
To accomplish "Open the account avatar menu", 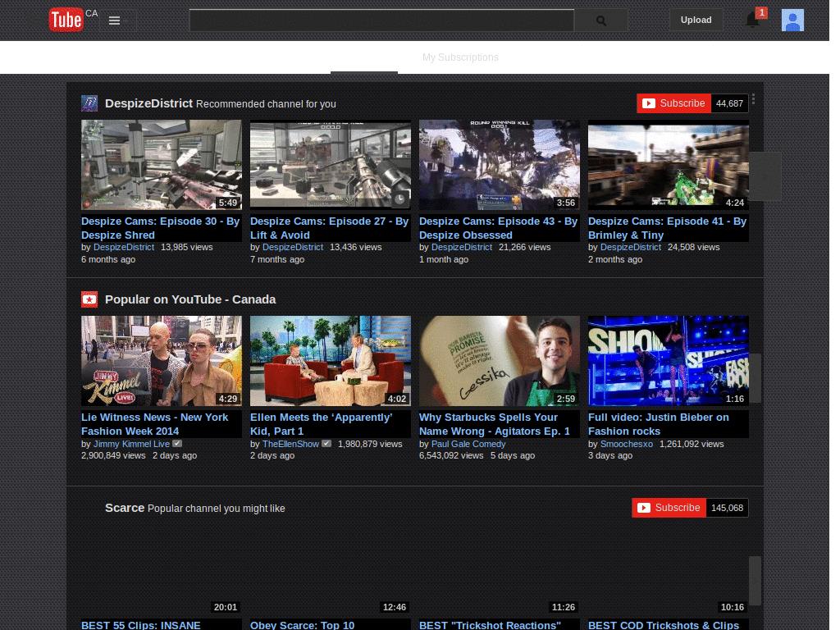I will [x=792, y=21].
